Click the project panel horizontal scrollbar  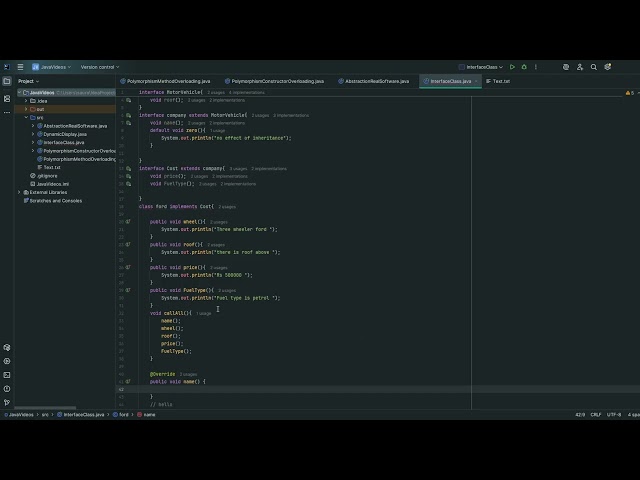click(x=45, y=408)
